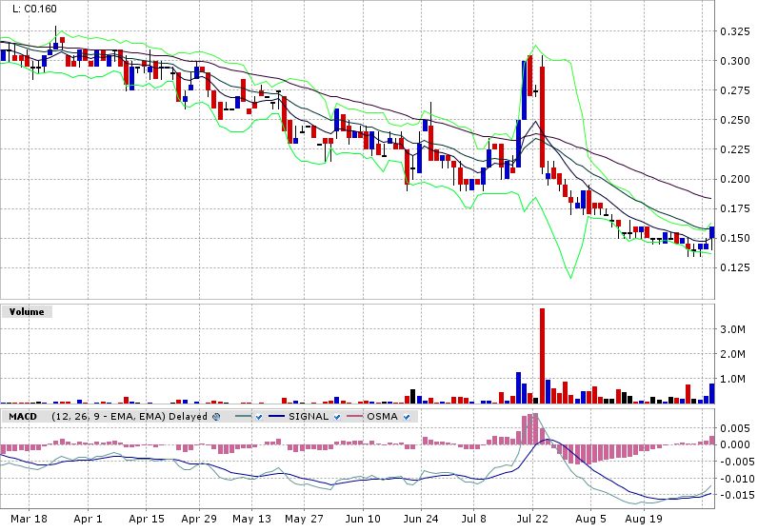This screenshot has width=758, height=532.
Task: Click the L: C0.160 price readout
Action: coord(33,10)
